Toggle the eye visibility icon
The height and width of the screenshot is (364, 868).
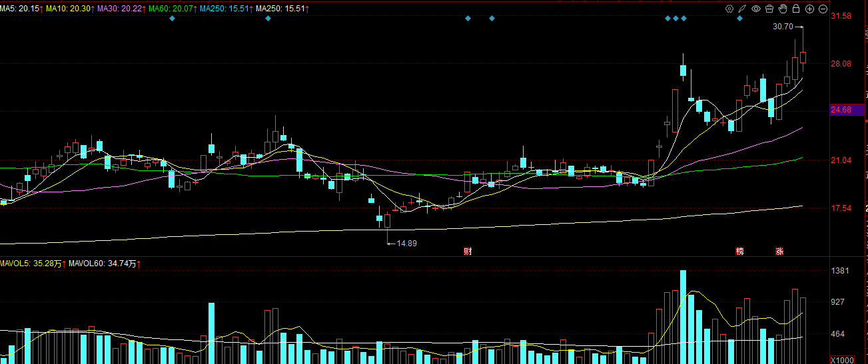[756, 9]
